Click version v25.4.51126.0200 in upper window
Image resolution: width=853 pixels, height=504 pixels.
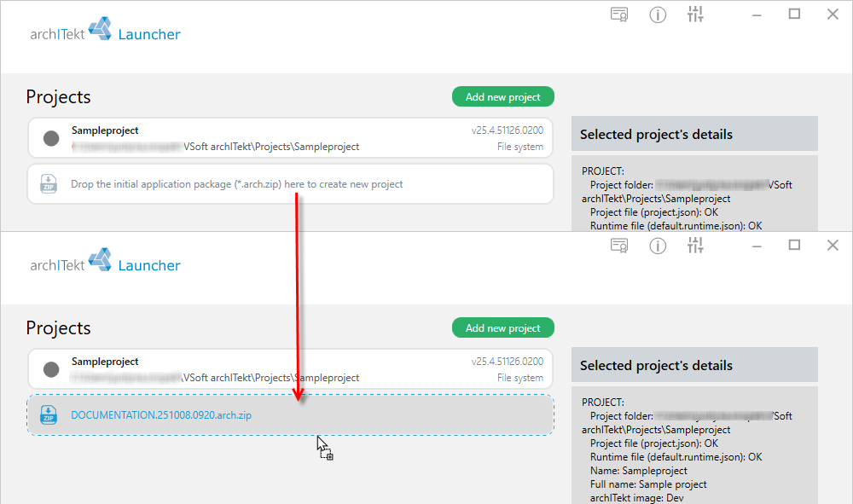(507, 130)
